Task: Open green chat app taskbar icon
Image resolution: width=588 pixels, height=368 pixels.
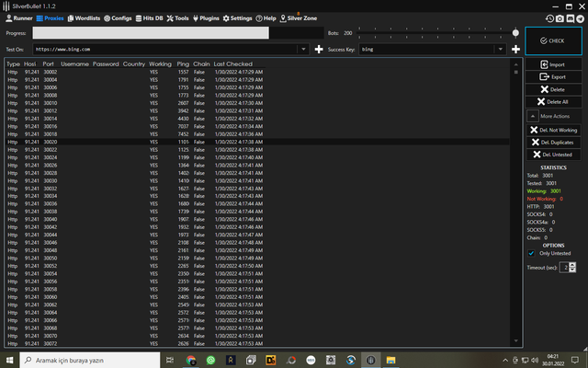Action: pyautogui.click(x=210, y=360)
